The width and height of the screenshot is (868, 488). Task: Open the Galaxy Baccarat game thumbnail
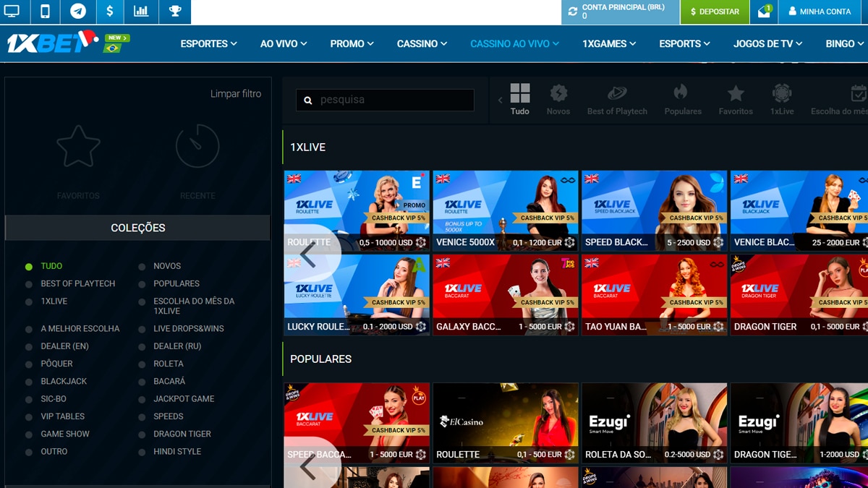tap(506, 294)
